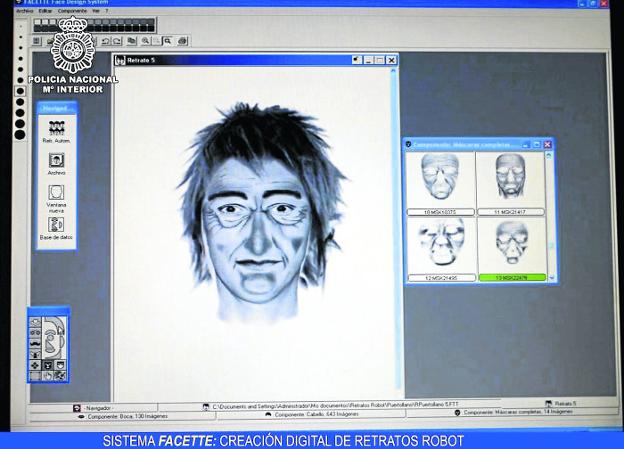
Task: Click the zoom in magnifier toolbar icon
Action: pos(145,41)
